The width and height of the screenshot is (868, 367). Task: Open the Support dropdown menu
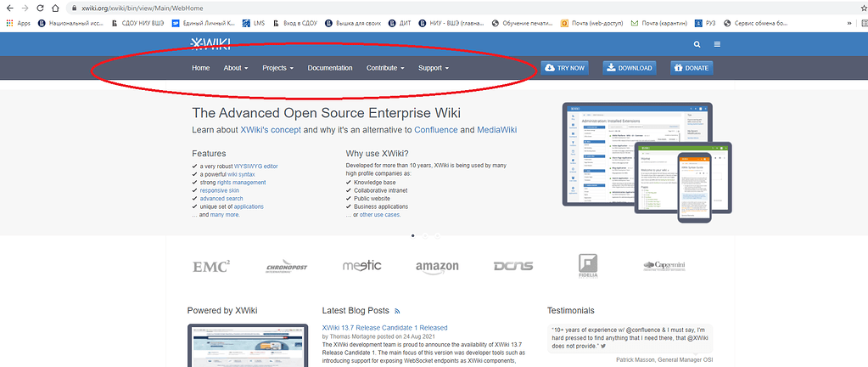pyautogui.click(x=433, y=68)
